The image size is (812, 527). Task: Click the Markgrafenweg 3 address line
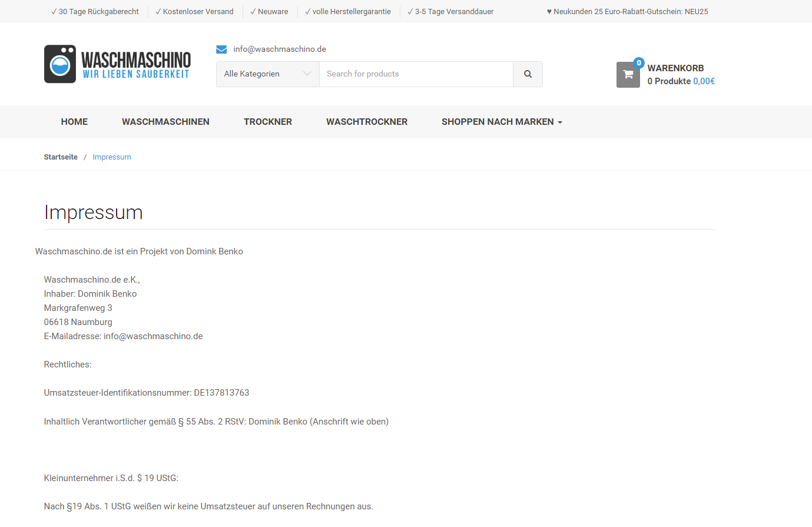tap(78, 308)
